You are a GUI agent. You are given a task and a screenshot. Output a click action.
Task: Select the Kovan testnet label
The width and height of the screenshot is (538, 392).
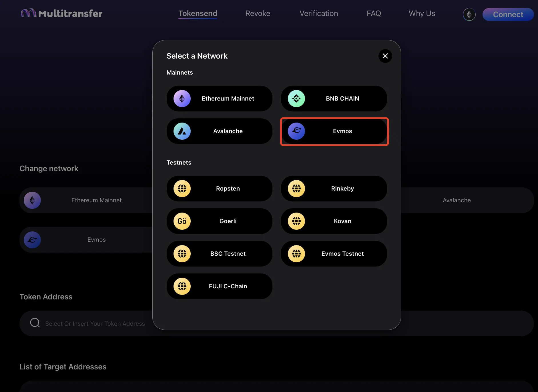tap(342, 221)
